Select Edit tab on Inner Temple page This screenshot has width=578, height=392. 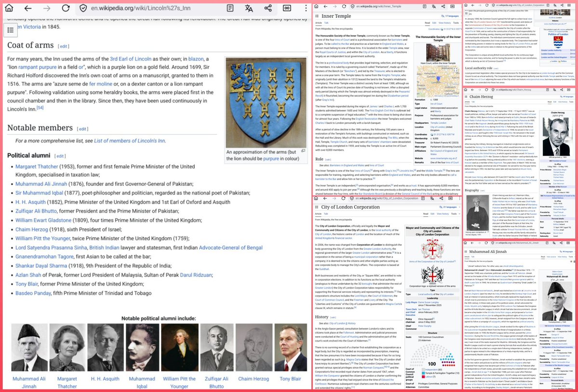click(434, 23)
